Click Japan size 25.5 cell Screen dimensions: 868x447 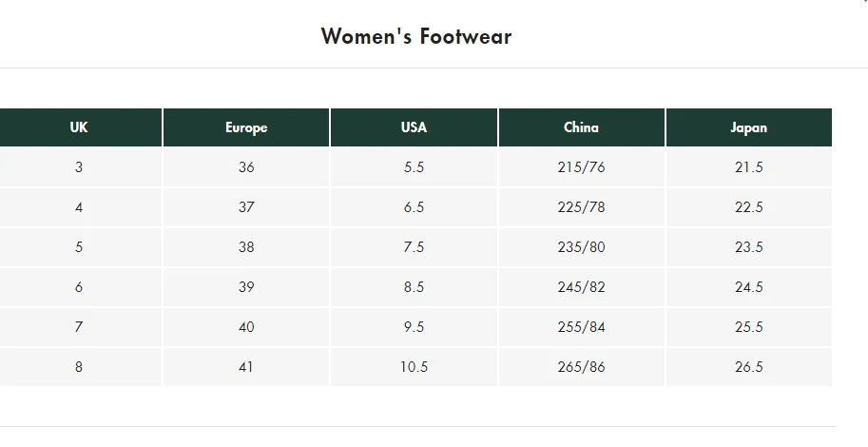tap(748, 327)
